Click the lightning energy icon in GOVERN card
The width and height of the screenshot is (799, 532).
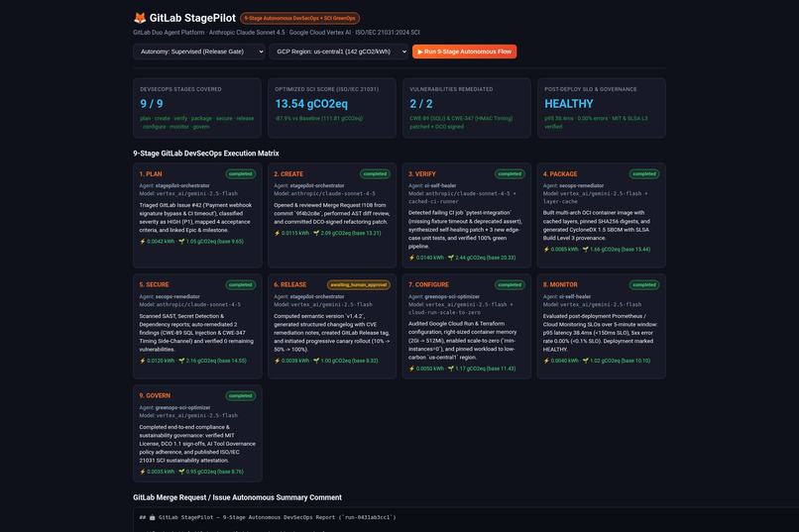pos(142,472)
